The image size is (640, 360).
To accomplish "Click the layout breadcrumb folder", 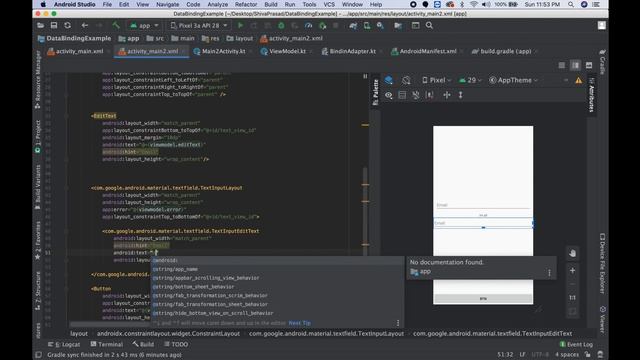I will click(240, 38).
